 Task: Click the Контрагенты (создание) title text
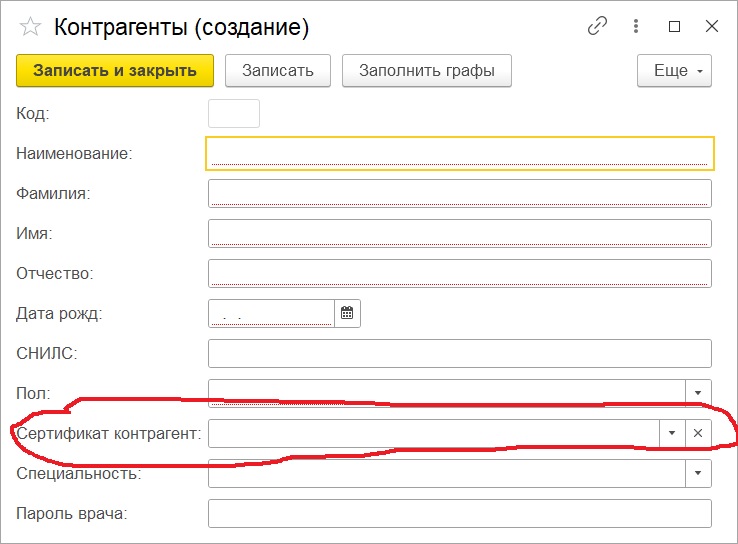tap(181, 27)
